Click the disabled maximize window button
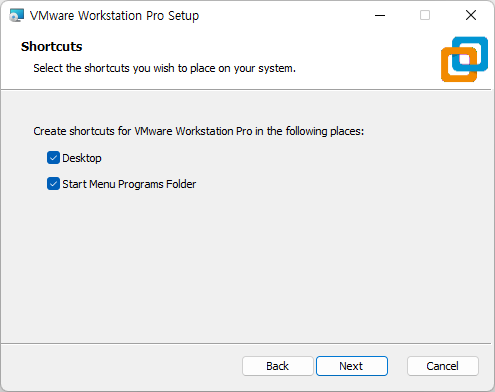 (x=425, y=15)
